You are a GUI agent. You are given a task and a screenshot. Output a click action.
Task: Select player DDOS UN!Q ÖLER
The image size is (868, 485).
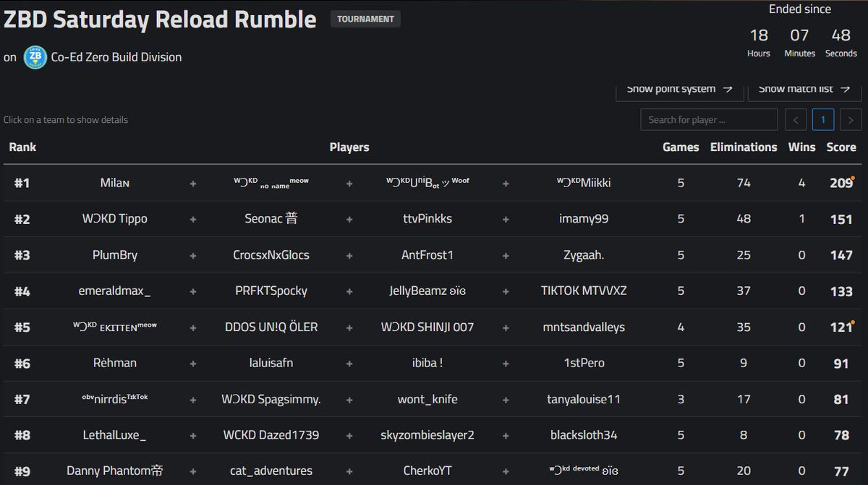coord(271,327)
